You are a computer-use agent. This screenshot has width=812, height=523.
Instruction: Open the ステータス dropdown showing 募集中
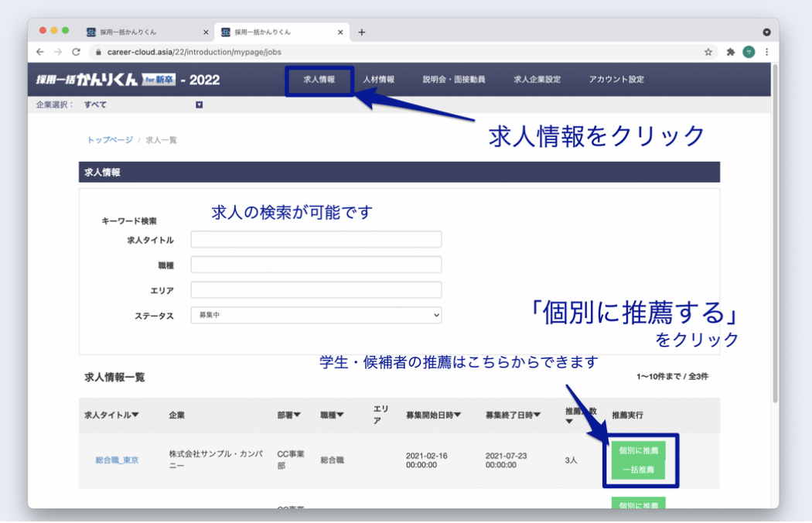tap(316, 315)
